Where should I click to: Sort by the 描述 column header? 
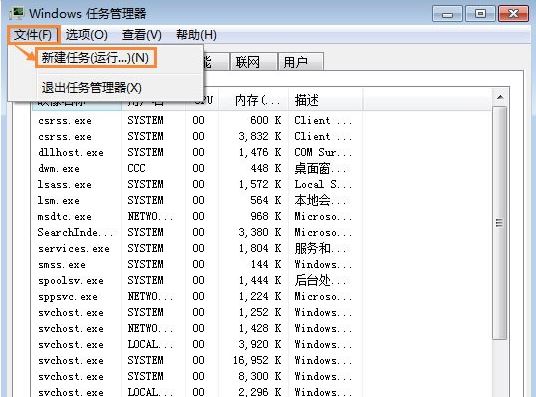coord(325,100)
